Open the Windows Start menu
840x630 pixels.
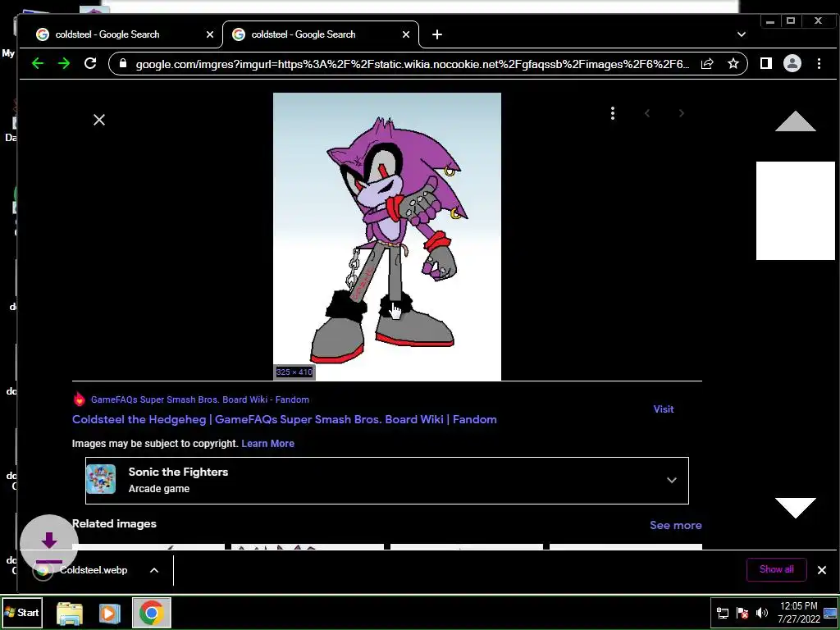pyautogui.click(x=22, y=612)
